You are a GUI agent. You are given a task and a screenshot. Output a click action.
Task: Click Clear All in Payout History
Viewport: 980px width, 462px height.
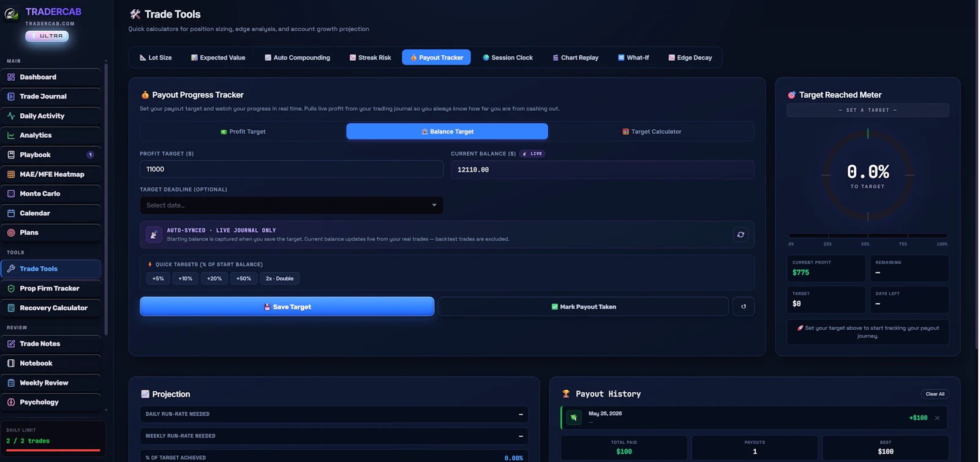[935, 394]
